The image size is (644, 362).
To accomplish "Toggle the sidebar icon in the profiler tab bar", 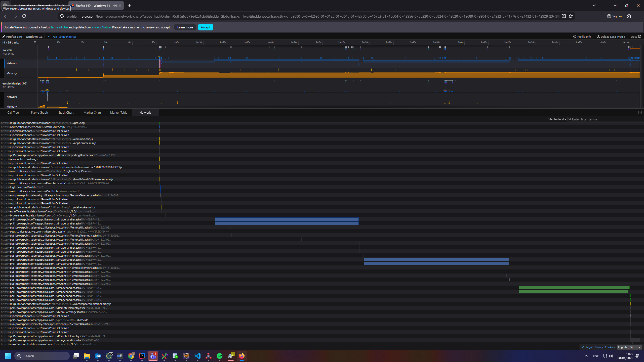I will coord(640,113).
